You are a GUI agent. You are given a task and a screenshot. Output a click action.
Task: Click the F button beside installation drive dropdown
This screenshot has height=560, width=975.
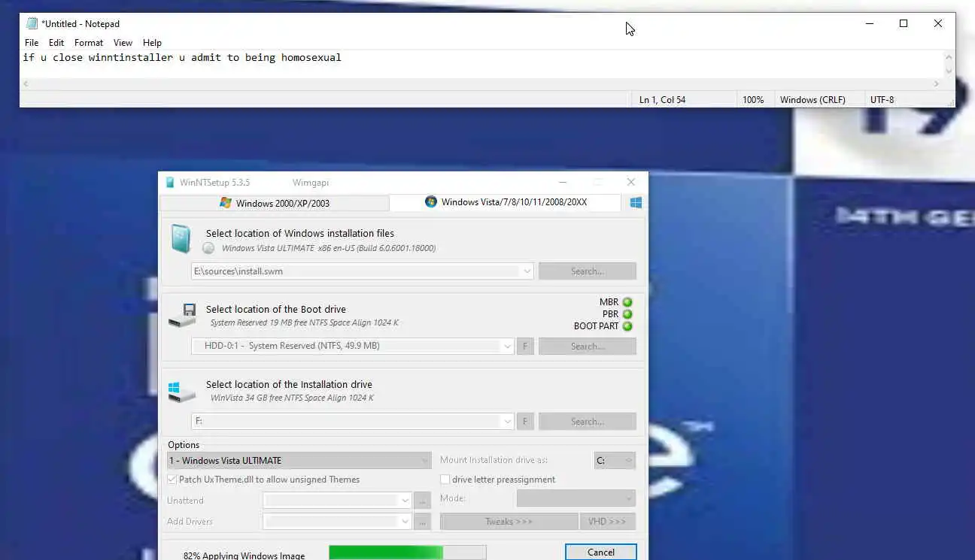pyautogui.click(x=525, y=422)
